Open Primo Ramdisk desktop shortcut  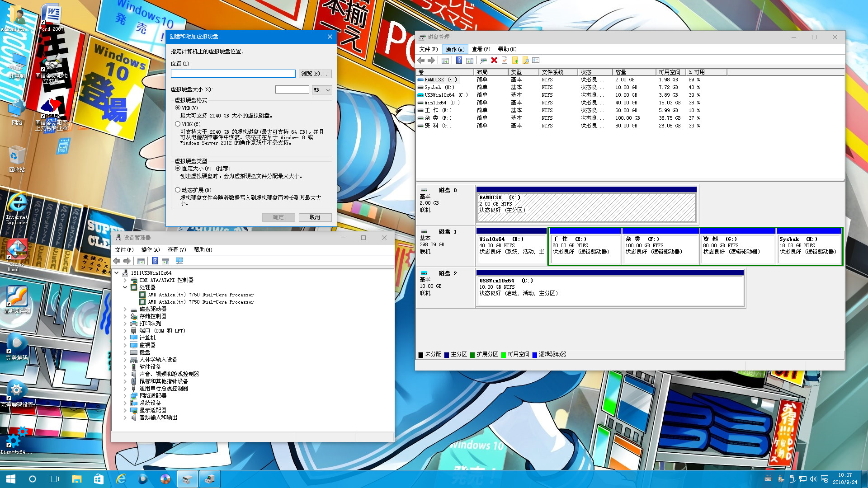(17, 256)
